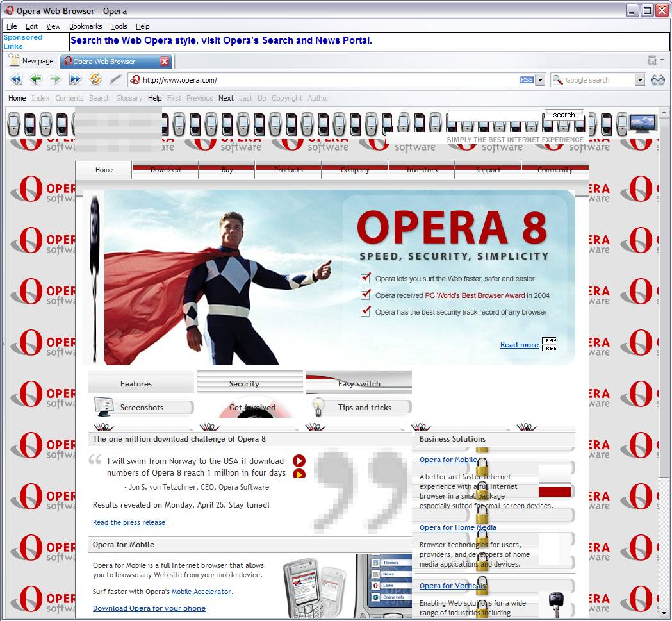Click the Fast Forward icon
The width and height of the screenshot is (672, 621).
click(x=75, y=79)
